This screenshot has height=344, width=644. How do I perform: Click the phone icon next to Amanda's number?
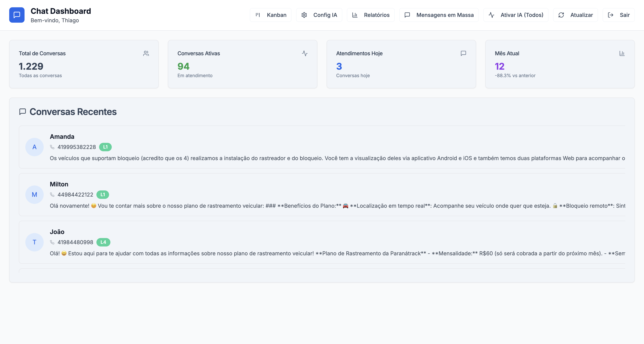[53, 147]
